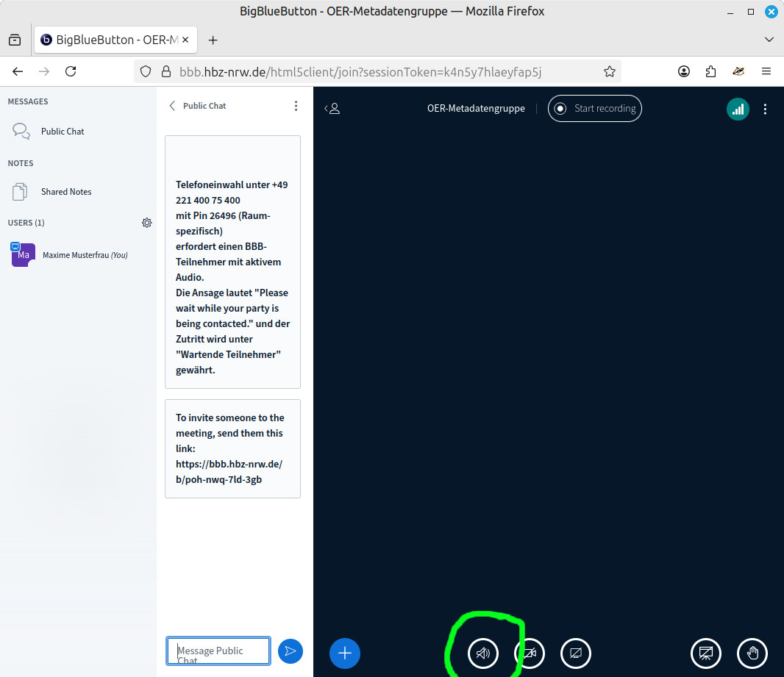Select user Maxime Musterfrau
This screenshot has width=784, height=677.
pos(85,255)
